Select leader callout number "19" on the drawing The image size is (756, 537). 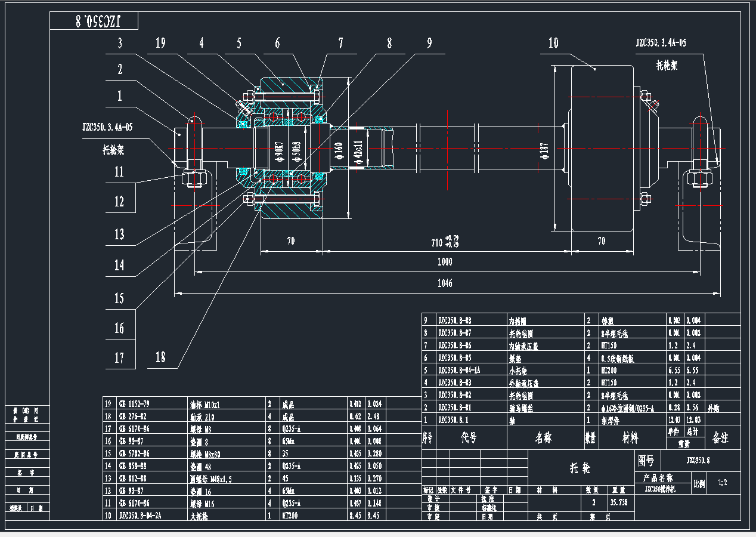pyautogui.click(x=160, y=43)
